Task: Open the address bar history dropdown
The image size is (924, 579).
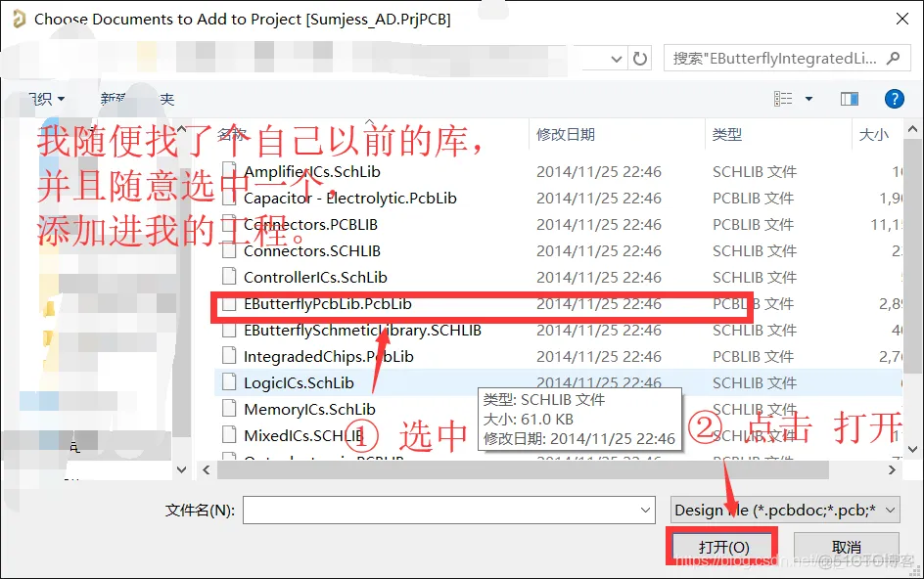Action: (x=617, y=59)
